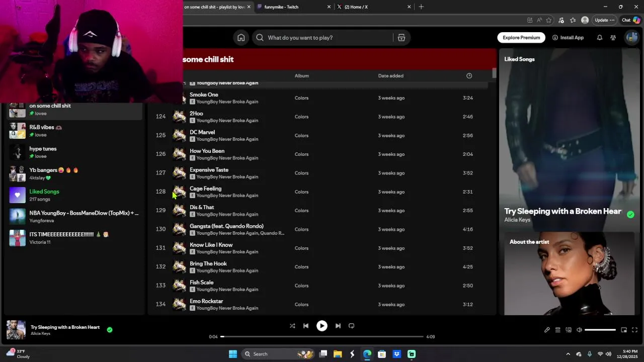The image size is (644, 362).
Task: Open NBA YoungBoy BossManeDlow playlist
Action: click(x=73, y=217)
